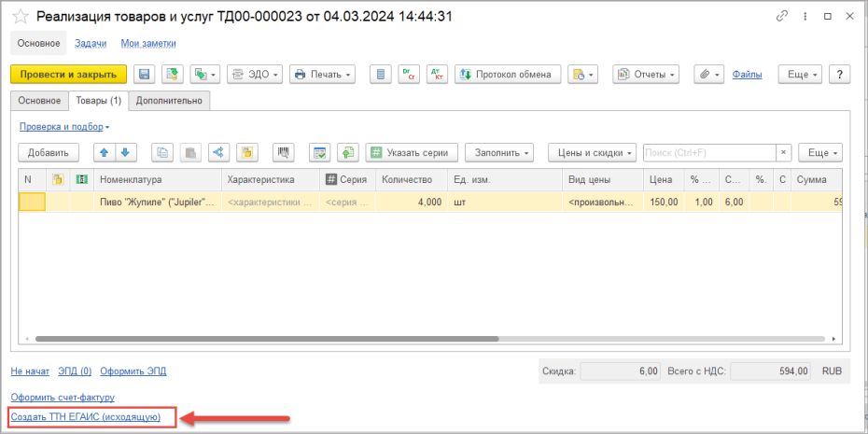Image resolution: width=868 pixels, height=434 pixels.
Task: Select the Товары (1) tab
Action: coord(98,101)
